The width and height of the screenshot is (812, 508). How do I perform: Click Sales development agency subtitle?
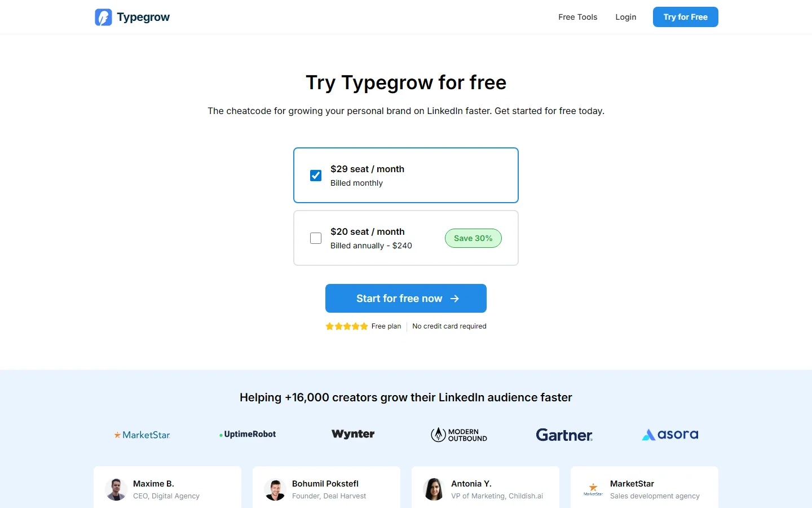coord(655,496)
